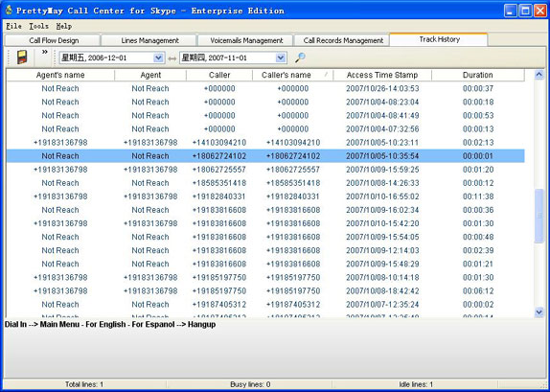Select the row with timestamp 2007/10/08-10:14:18
This screenshot has width=550, height=392.
coord(265,278)
